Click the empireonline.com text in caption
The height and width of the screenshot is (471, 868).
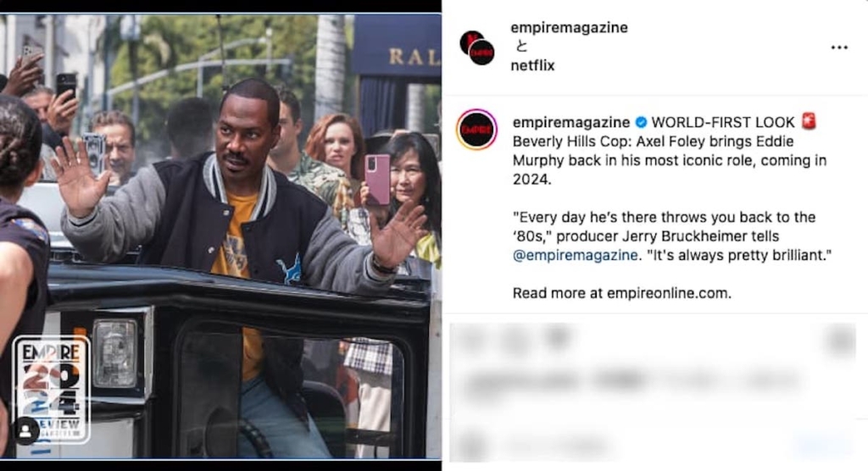pos(668,293)
